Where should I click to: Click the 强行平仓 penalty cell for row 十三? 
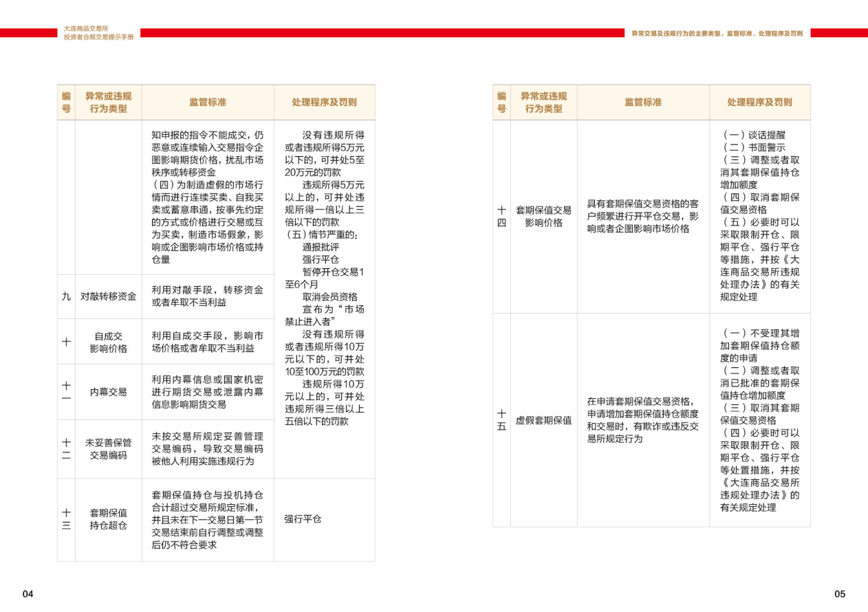point(303,519)
